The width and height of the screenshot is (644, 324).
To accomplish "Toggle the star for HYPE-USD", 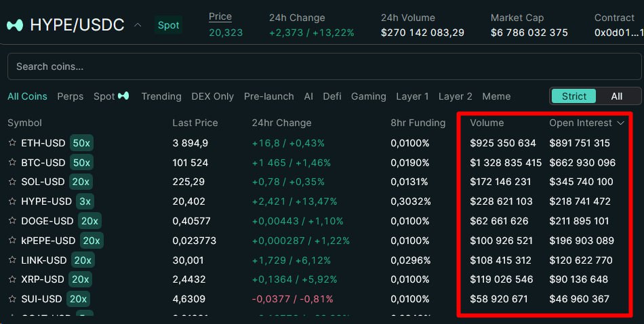I will [12, 201].
